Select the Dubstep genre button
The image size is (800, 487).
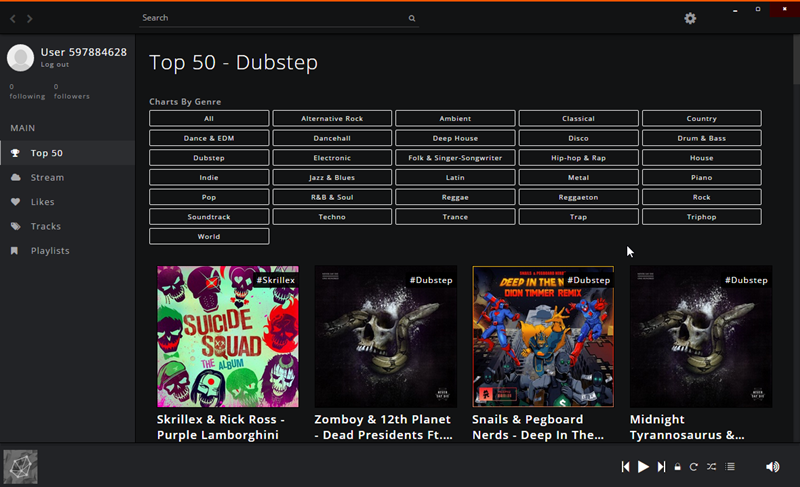[x=209, y=158]
